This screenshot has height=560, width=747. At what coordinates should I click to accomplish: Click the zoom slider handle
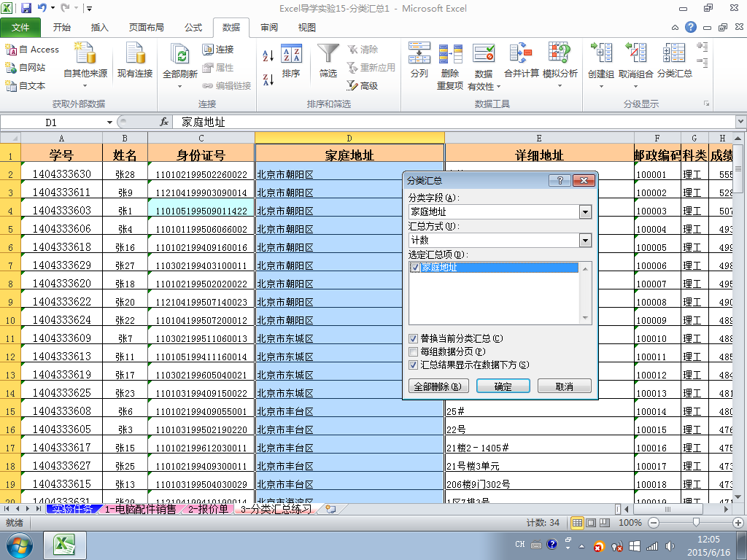(696, 523)
